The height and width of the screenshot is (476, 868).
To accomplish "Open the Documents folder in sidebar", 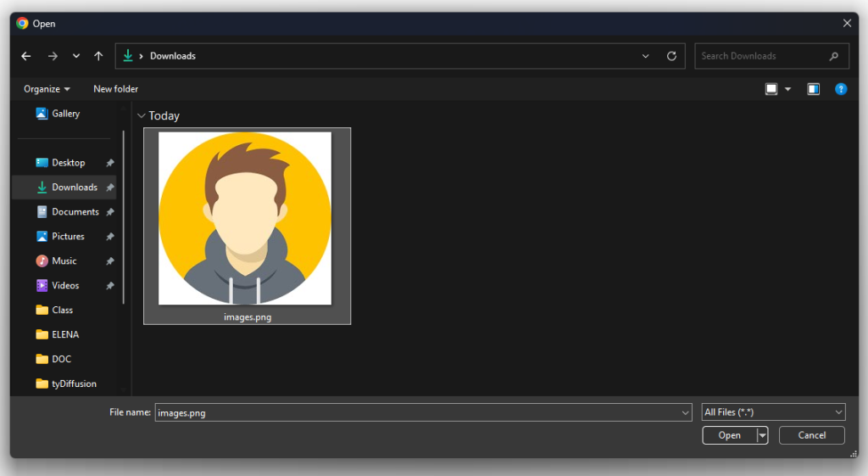I will pyautogui.click(x=75, y=212).
